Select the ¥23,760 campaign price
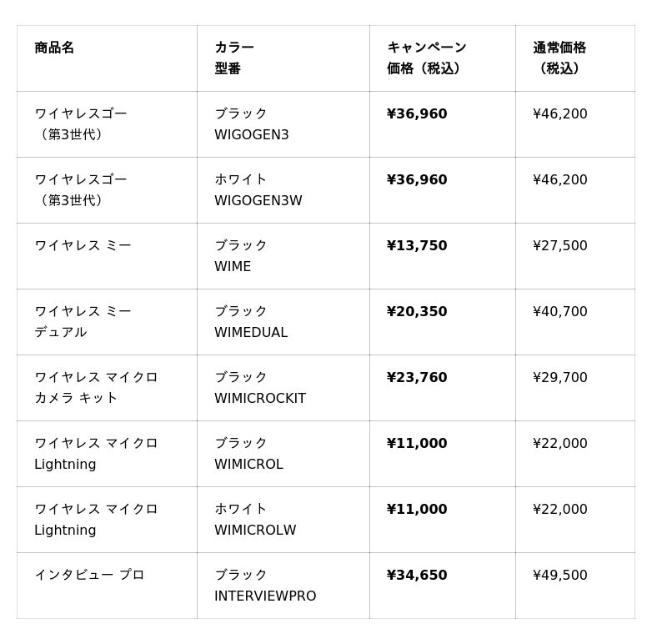 (417, 377)
